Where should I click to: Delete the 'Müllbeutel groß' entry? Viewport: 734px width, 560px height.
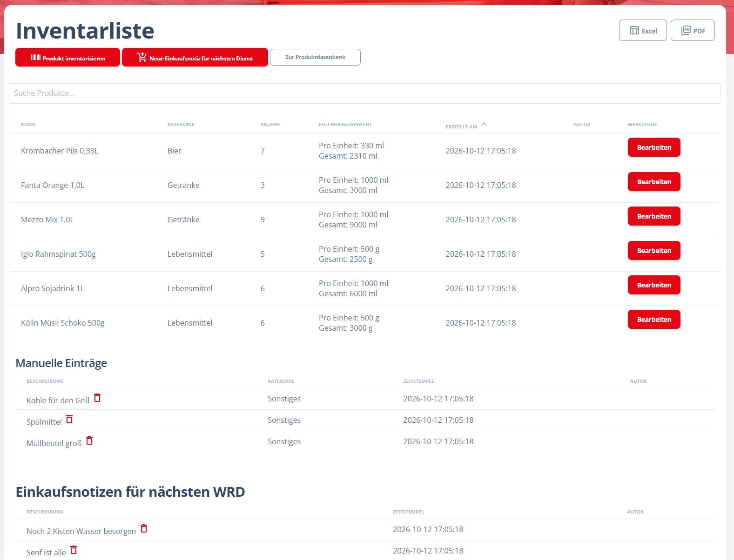click(x=89, y=440)
